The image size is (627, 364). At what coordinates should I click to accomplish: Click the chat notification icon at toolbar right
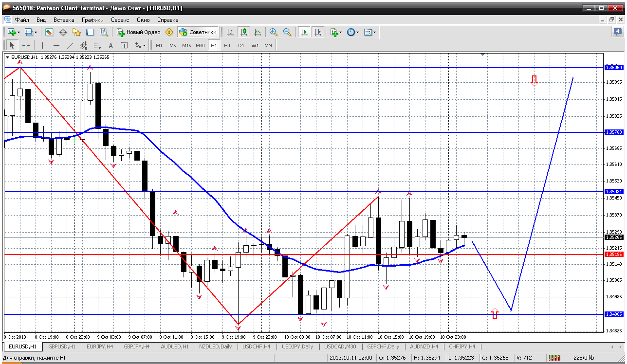click(617, 32)
